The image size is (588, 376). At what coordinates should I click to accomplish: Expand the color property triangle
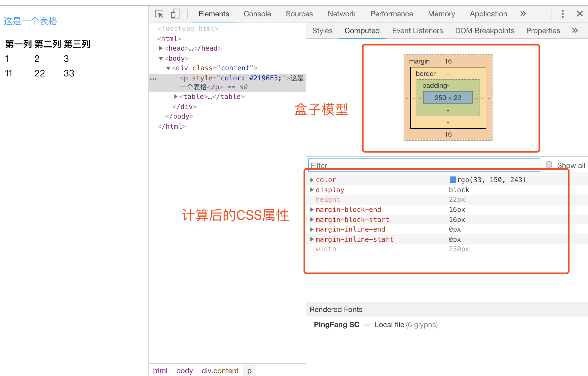click(x=312, y=179)
